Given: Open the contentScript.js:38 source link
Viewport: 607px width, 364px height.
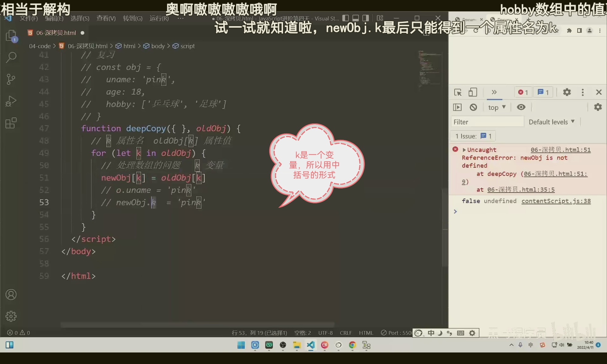Looking at the screenshot, I should pyautogui.click(x=556, y=201).
